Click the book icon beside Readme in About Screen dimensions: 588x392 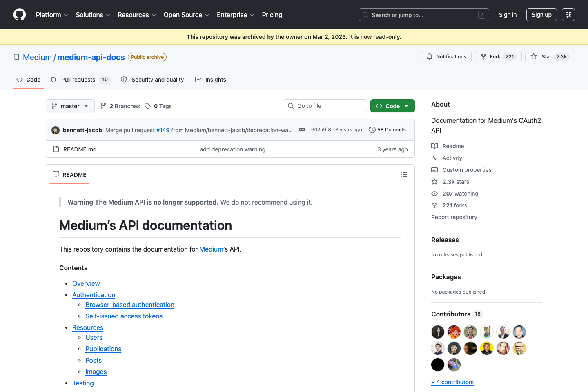point(434,146)
